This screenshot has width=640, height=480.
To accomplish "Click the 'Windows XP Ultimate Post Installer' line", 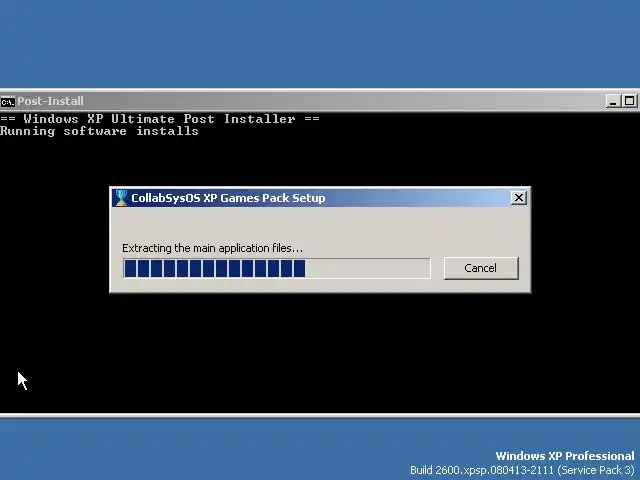I will point(160,119).
